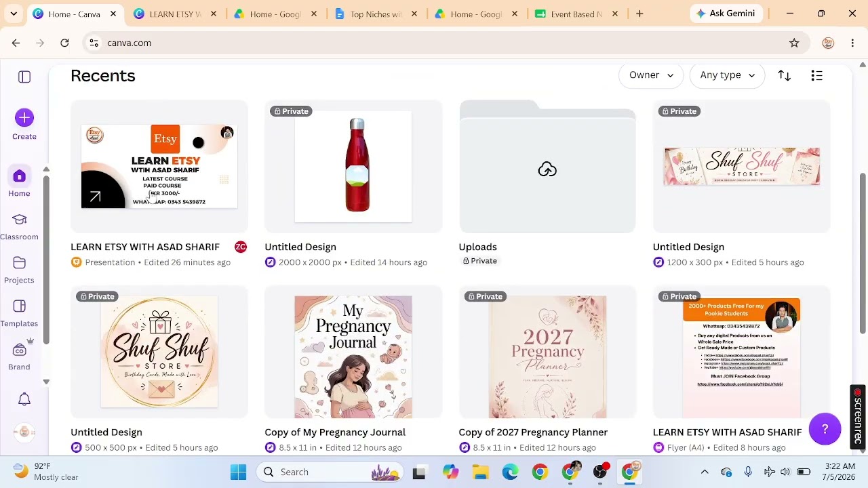The width and height of the screenshot is (868, 488).
Task: Go to Home in Canva sidebar
Action: (x=19, y=182)
